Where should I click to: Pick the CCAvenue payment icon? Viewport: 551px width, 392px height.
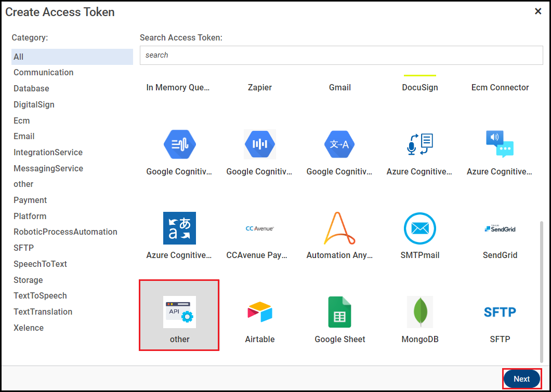[260, 228]
